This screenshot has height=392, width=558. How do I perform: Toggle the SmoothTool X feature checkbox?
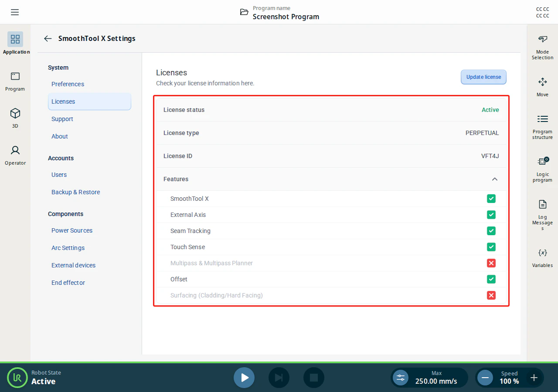(491, 199)
